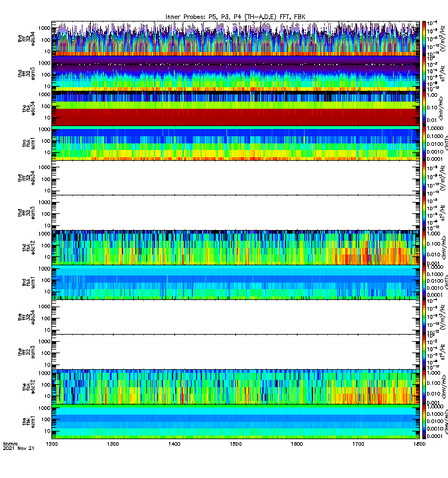Click inside the thd fbk scm1 spectrogram

(235, 283)
